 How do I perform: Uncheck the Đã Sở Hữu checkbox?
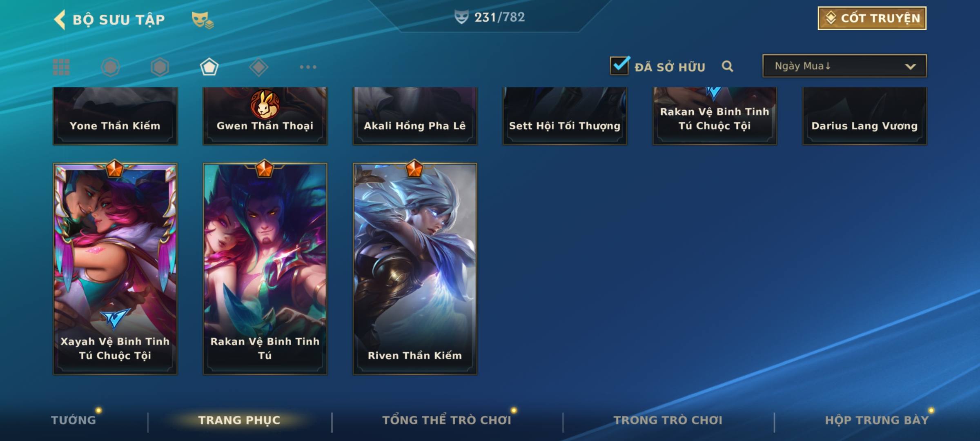click(619, 65)
